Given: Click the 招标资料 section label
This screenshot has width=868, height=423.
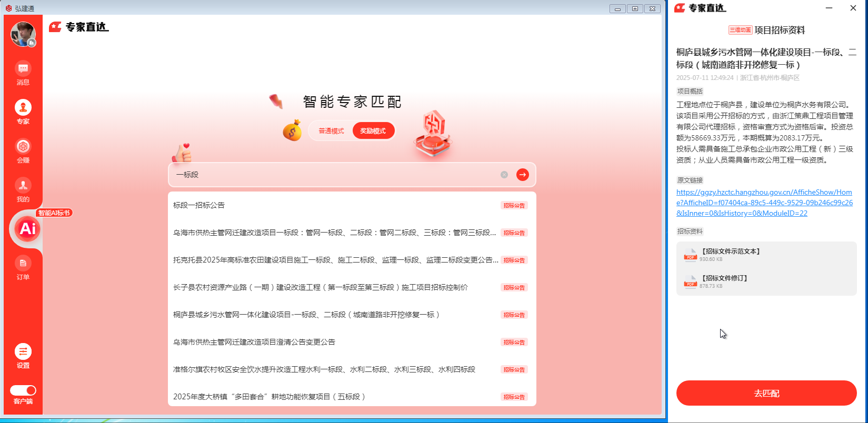Looking at the screenshot, I should [690, 231].
